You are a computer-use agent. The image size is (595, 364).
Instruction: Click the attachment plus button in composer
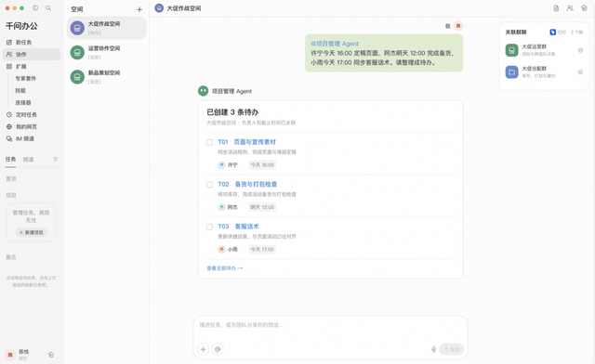coord(204,349)
